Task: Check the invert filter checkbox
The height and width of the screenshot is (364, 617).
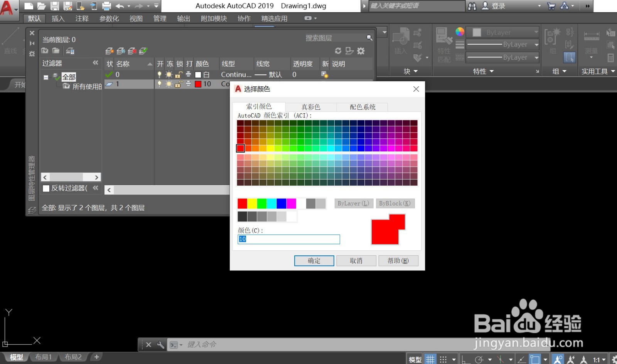Action: (x=46, y=188)
